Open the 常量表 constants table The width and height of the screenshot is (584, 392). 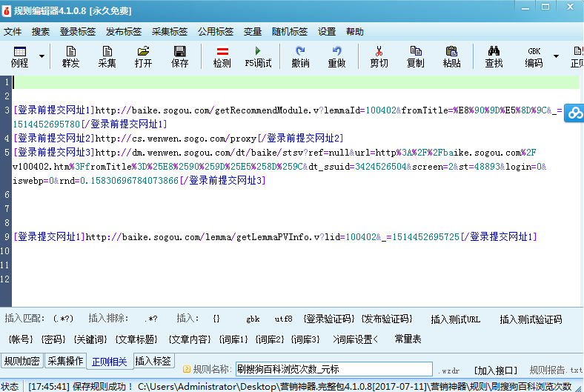[408, 339]
